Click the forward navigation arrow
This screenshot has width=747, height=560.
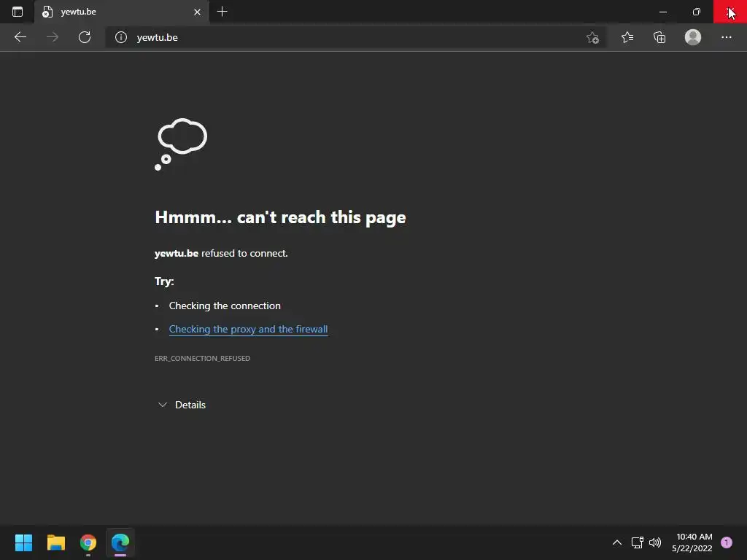click(53, 37)
